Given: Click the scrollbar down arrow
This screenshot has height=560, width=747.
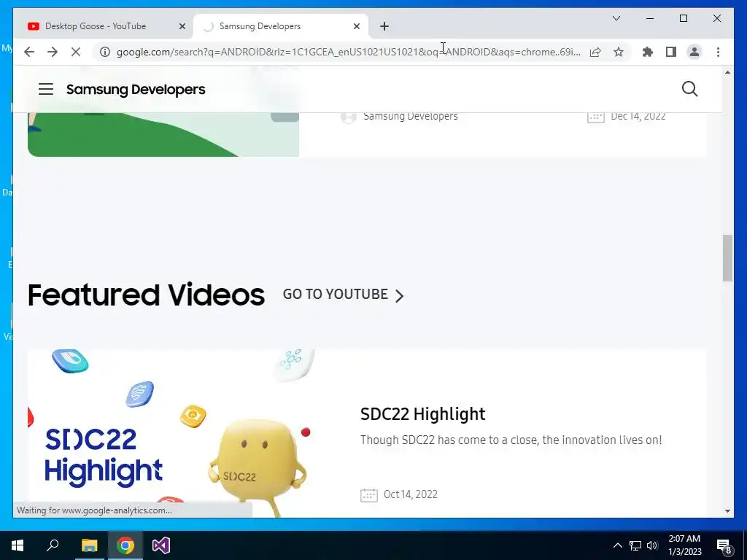Looking at the screenshot, I should pyautogui.click(x=727, y=511).
